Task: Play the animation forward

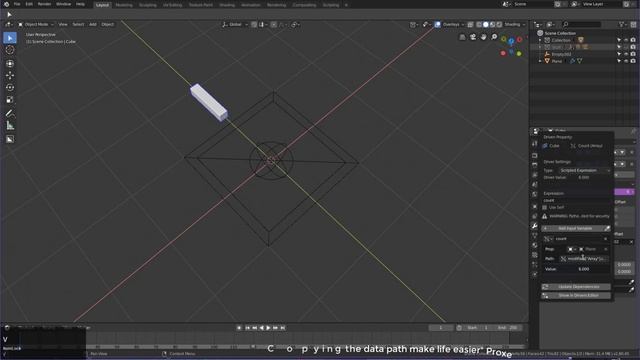Action: 268,328
